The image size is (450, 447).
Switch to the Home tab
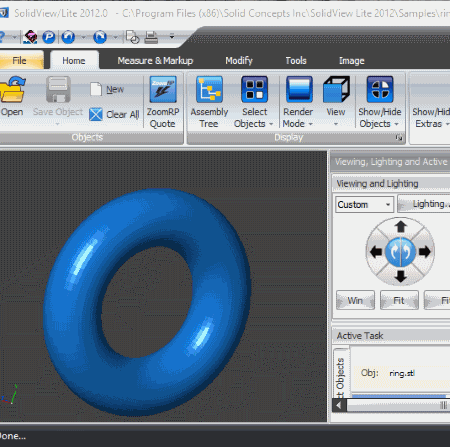(x=74, y=61)
